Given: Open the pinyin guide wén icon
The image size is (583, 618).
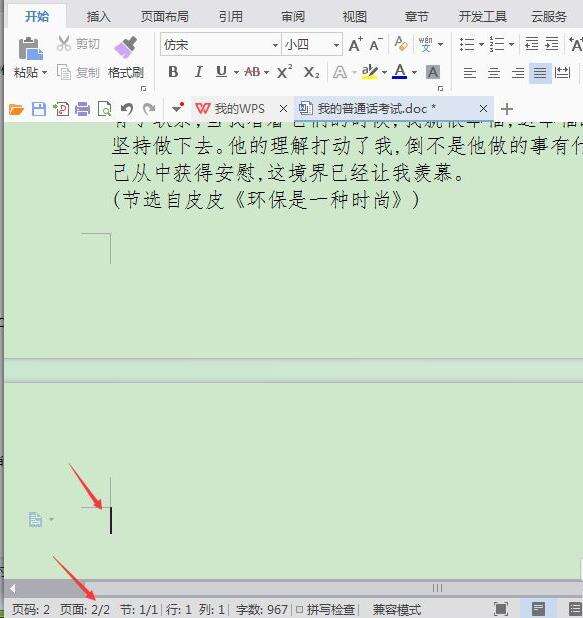Looking at the screenshot, I should 425,44.
